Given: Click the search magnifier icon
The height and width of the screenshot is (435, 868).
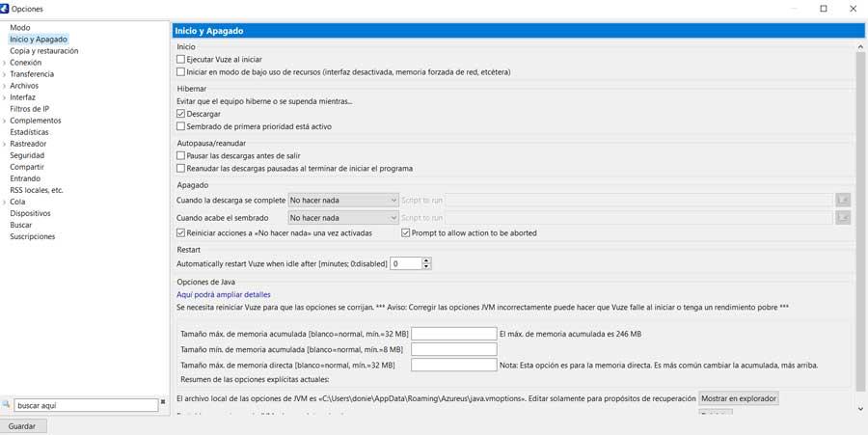Looking at the screenshot, I should (6, 404).
